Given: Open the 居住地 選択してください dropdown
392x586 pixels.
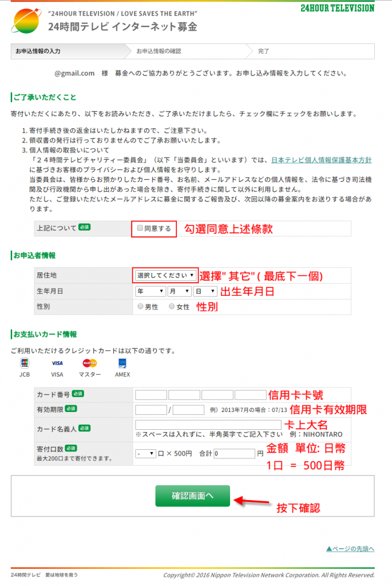Looking at the screenshot, I should [165, 275].
